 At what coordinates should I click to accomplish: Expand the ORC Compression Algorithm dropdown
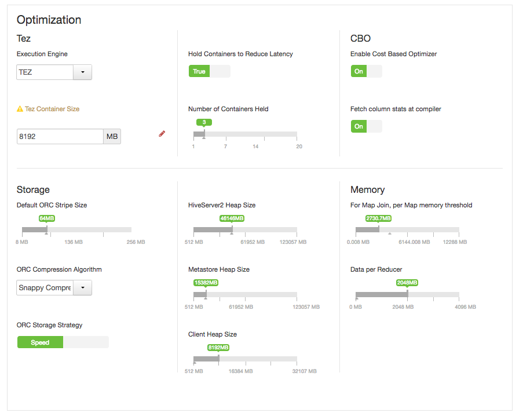(x=82, y=288)
